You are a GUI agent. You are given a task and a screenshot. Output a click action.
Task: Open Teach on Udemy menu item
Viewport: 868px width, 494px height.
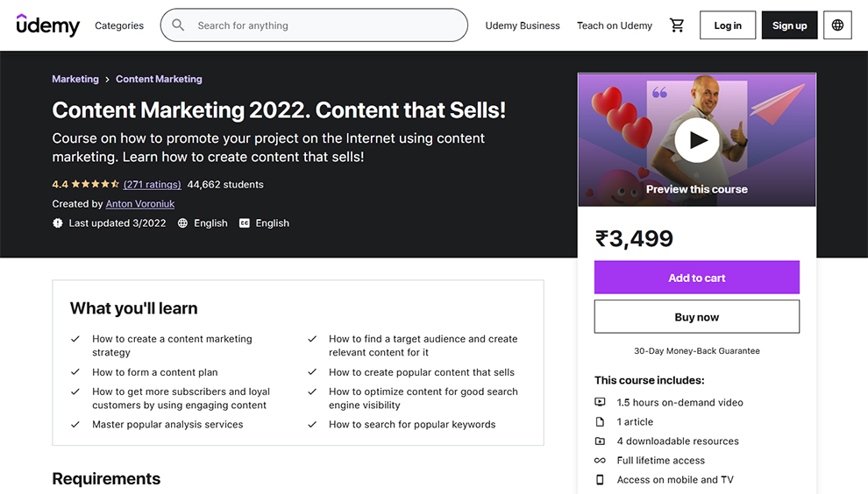tap(614, 25)
